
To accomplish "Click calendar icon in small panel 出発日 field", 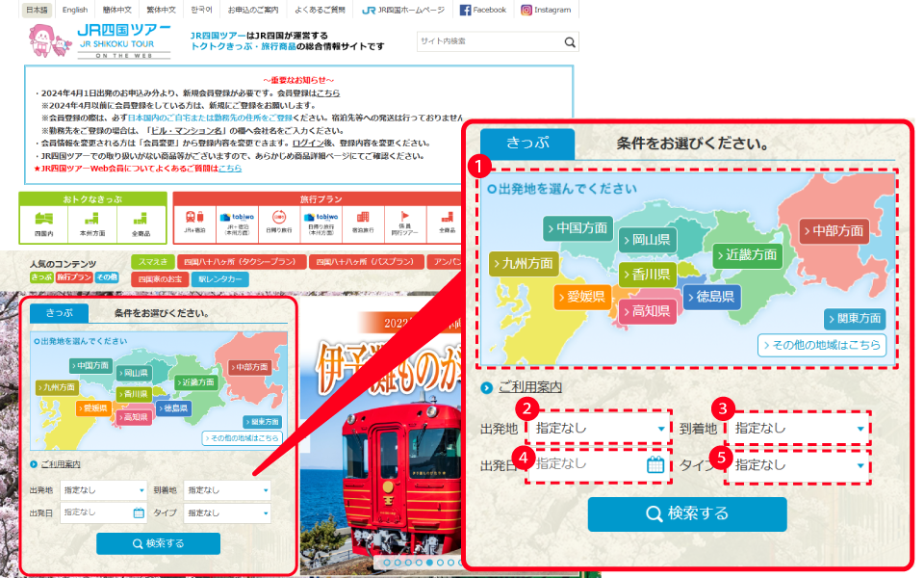I will [x=139, y=513].
